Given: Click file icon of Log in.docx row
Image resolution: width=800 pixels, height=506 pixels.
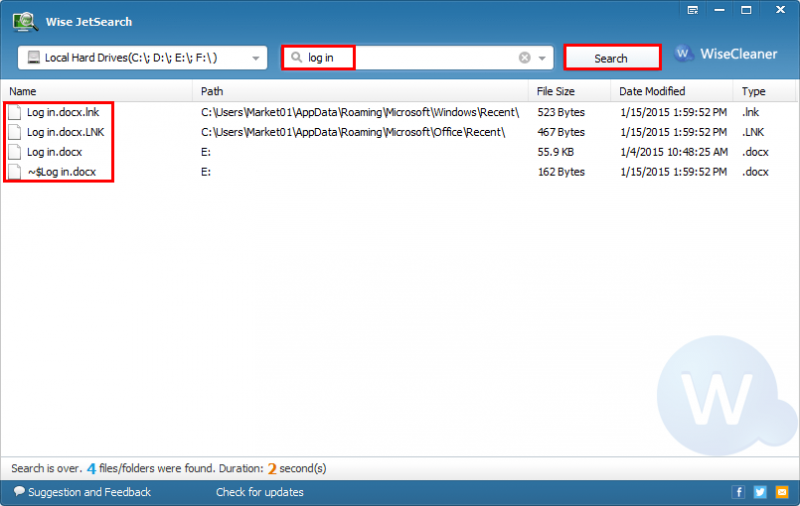Looking at the screenshot, I should pos(15,152).
